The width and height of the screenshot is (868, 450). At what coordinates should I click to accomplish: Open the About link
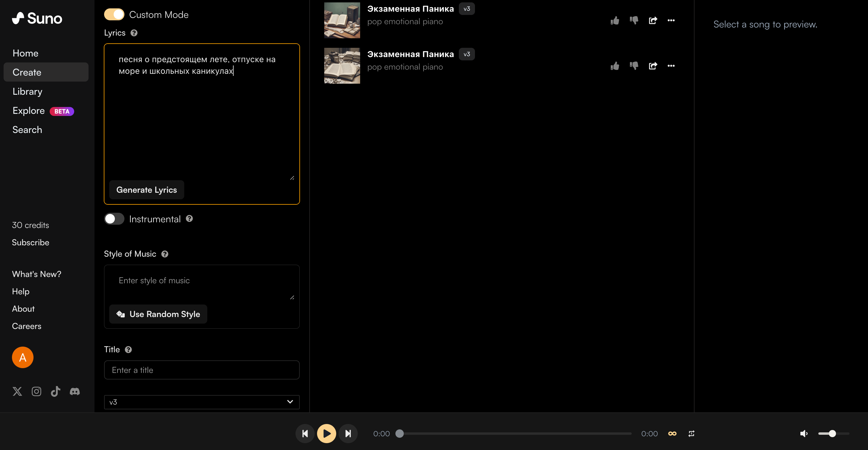coord(23,309)
